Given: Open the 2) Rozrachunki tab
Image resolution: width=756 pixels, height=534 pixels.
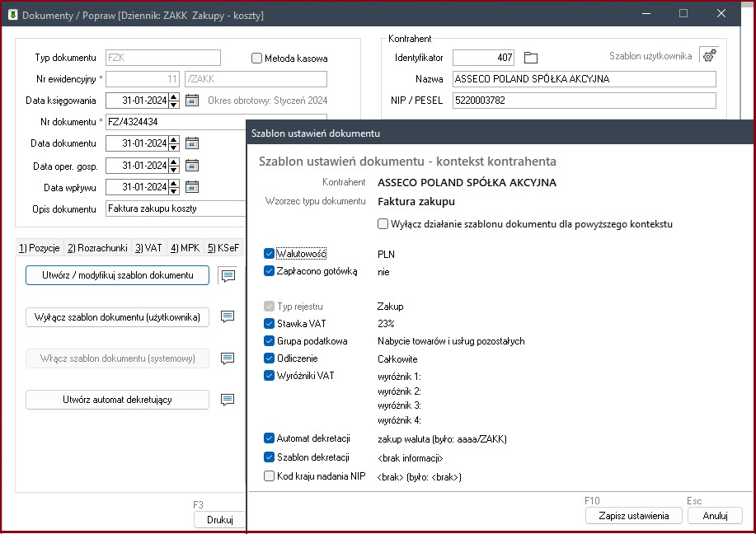Looking at the screenshot, I should 98,247.
